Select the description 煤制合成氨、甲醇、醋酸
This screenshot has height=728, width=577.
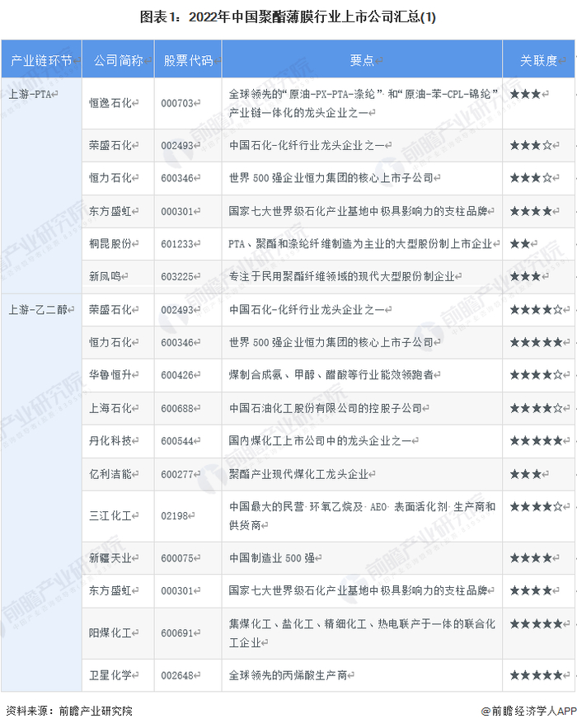pos(331,374)
